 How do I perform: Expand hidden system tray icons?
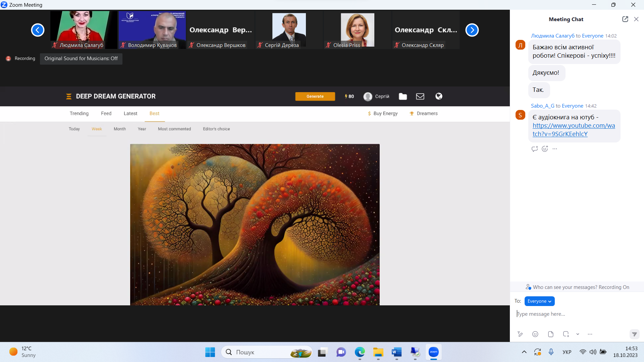(524, 352)
